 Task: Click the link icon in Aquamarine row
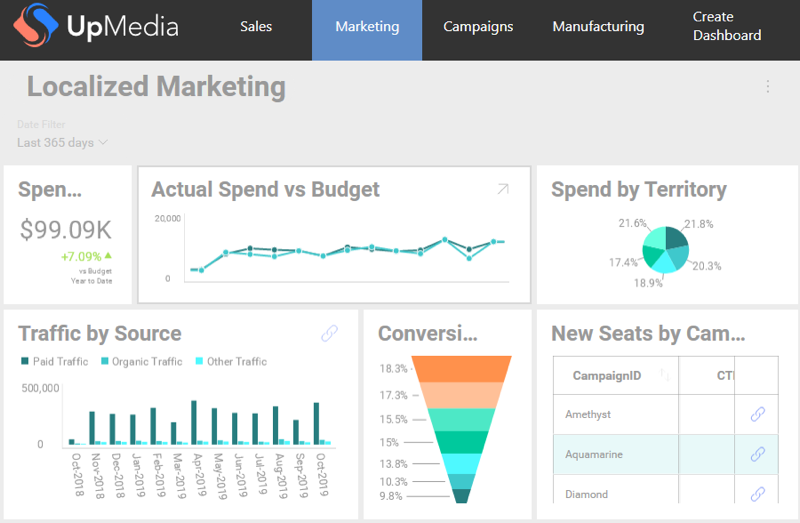(x=758, y=454)
